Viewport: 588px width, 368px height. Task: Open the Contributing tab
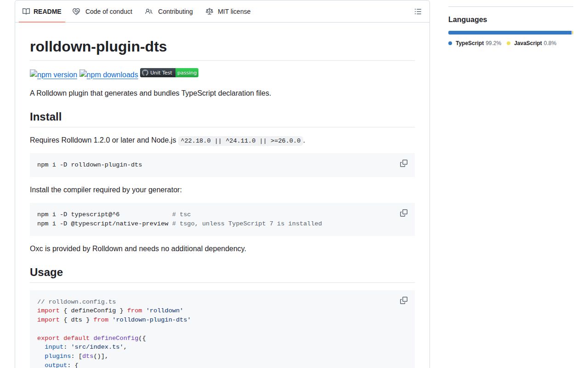pos(169,11)
